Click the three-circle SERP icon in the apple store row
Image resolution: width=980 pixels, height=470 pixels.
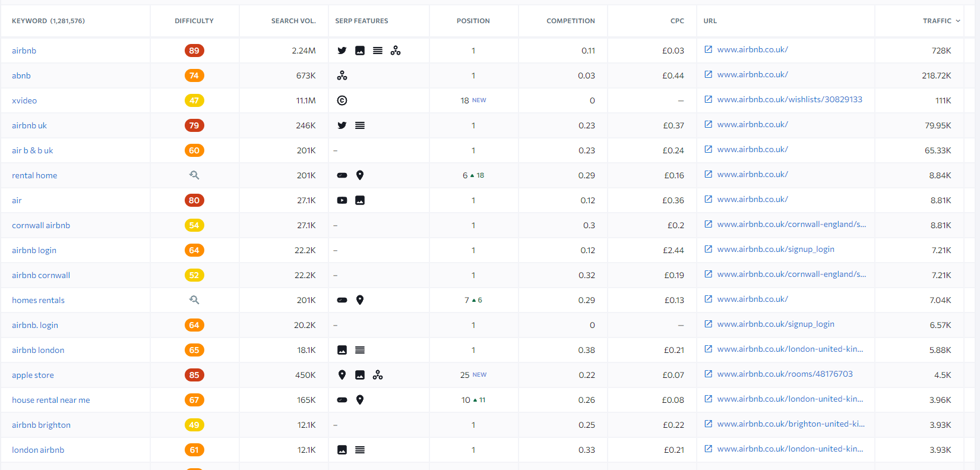click(x=378, y=375)
